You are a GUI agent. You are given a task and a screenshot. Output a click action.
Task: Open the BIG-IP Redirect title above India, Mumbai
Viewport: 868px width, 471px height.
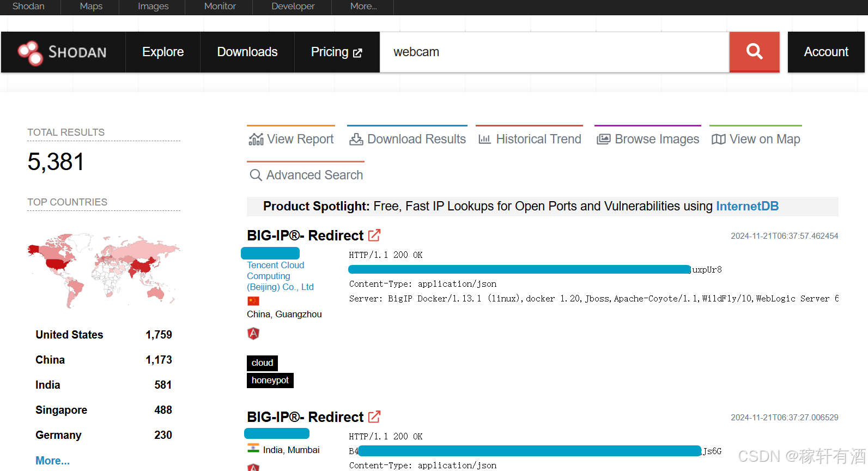pyautogui.click(x=305, y=417)
